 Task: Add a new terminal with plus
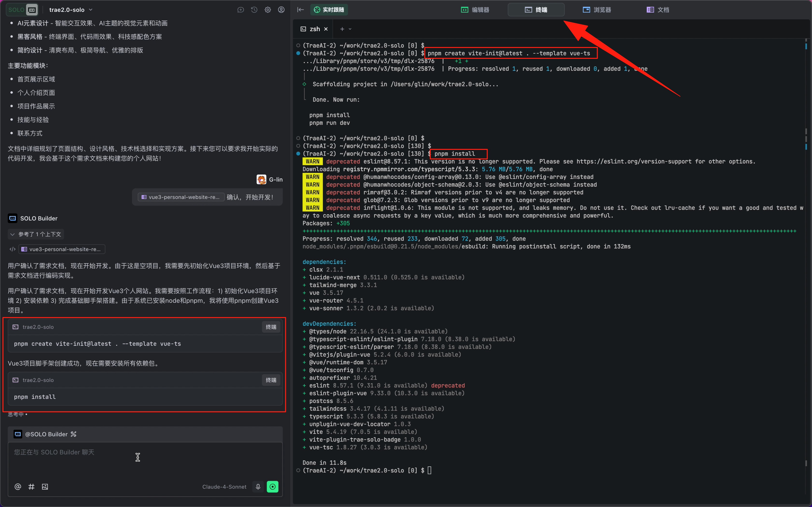[x=342, y=29]
